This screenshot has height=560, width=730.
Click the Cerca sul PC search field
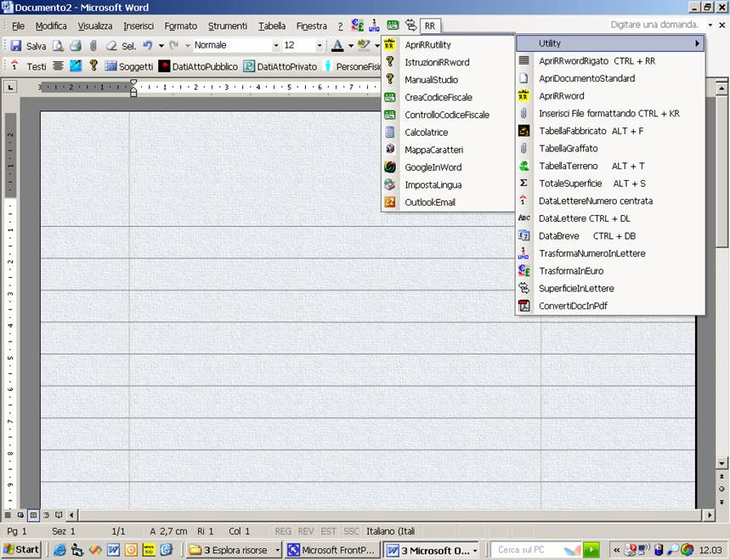coord(526,550)
